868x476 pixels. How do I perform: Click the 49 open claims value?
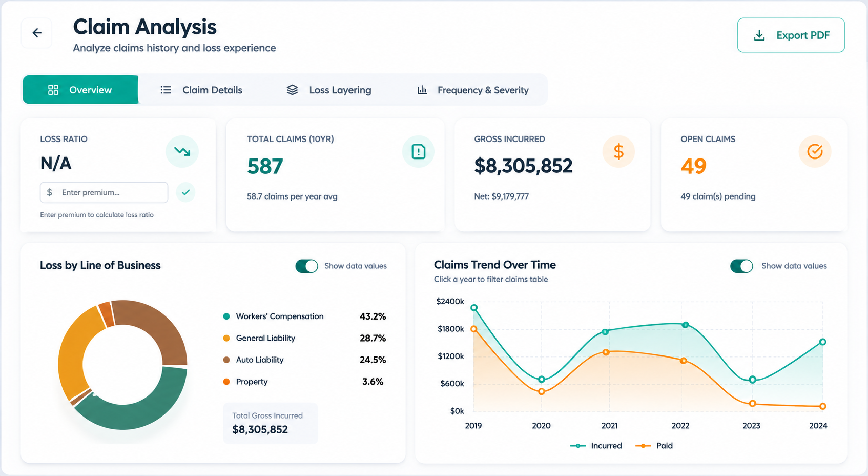click(693, 166)
